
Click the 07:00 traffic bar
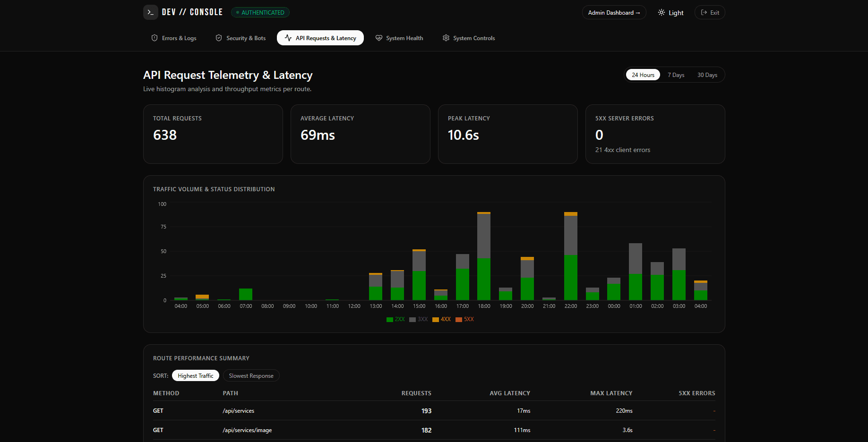(246, 294)
